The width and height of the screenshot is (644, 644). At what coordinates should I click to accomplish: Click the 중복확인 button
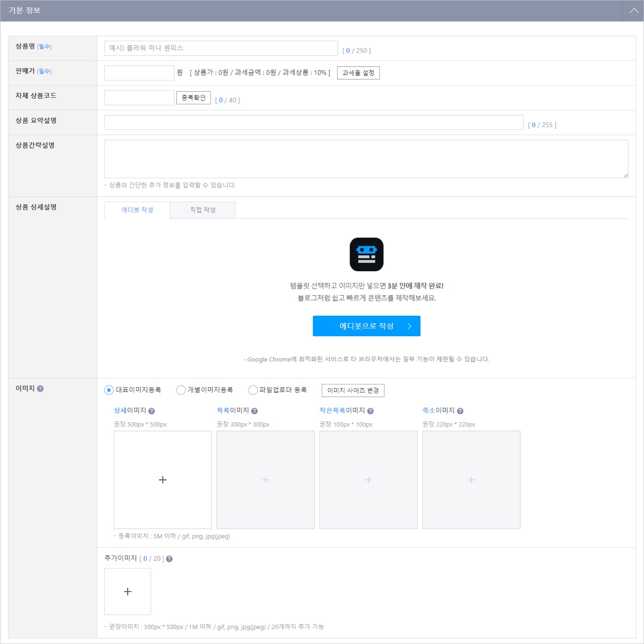click(x=193, y=98)
